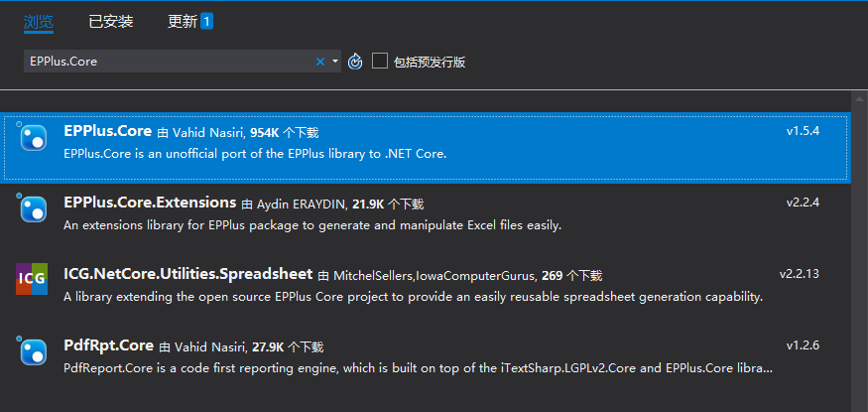The width and height of the screenshot is (868, 412).
Task: Clear the search box with X
Action: point(320,62)
